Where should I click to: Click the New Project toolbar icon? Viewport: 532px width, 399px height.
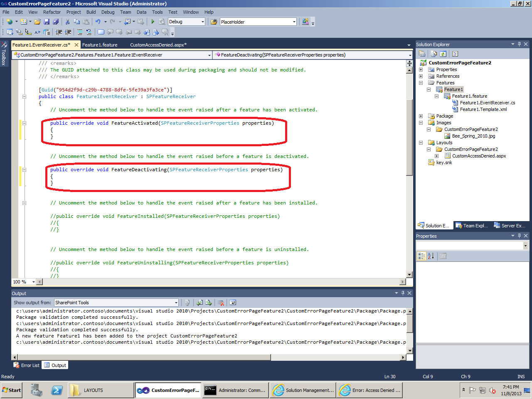click(10, 22)
